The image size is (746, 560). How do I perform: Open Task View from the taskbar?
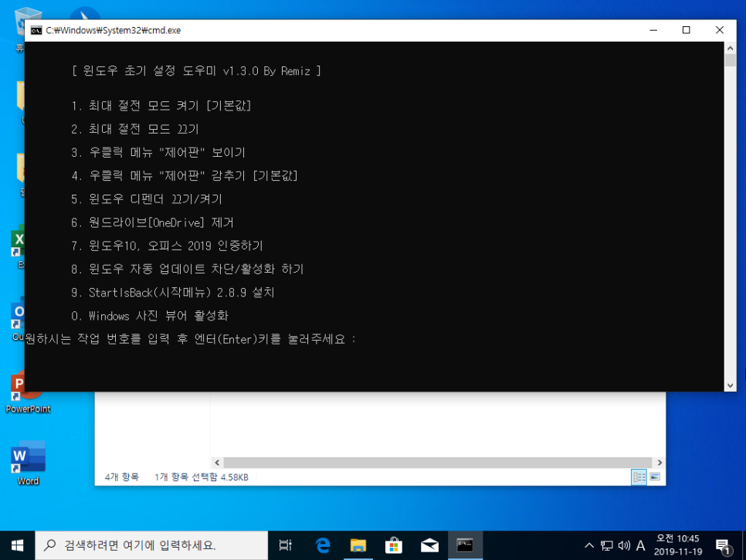click(286, 545)
